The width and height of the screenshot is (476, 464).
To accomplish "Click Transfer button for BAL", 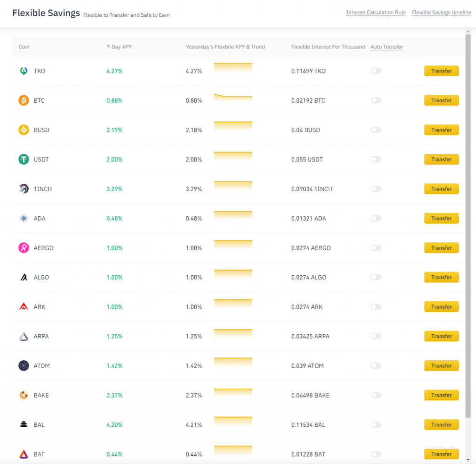I will click(442, 424).
